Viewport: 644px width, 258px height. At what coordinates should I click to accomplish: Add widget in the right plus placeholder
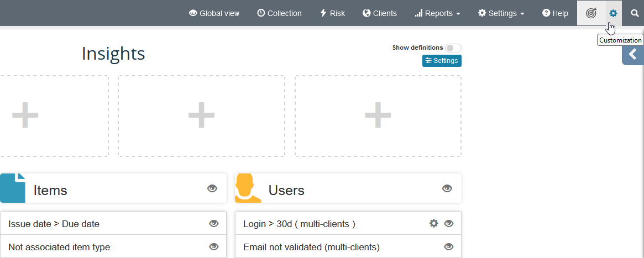coord(378,116)
